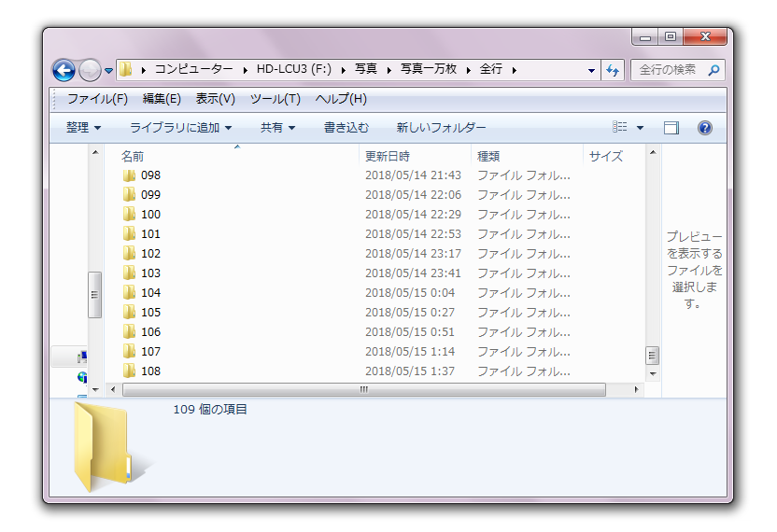Image resolution: width=777 pixels, height=532 pixels.
Task: Click file list scroll up arrow
Action: 653,152
